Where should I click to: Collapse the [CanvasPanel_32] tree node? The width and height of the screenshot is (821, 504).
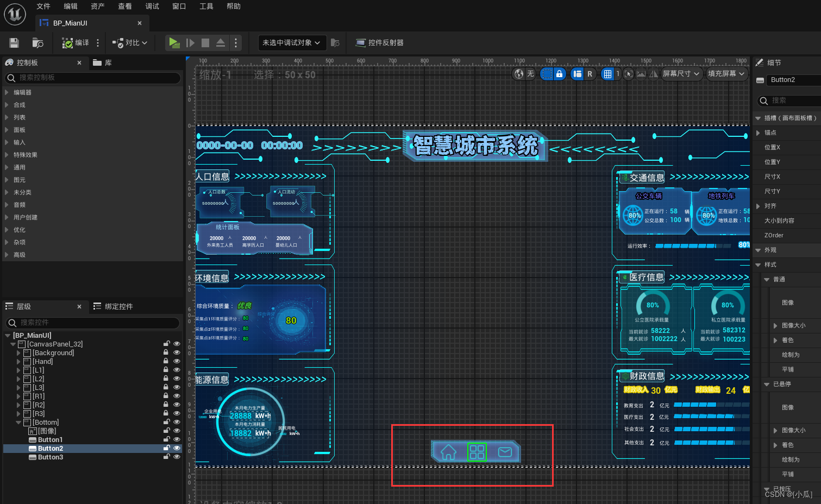tap(13, 344)
